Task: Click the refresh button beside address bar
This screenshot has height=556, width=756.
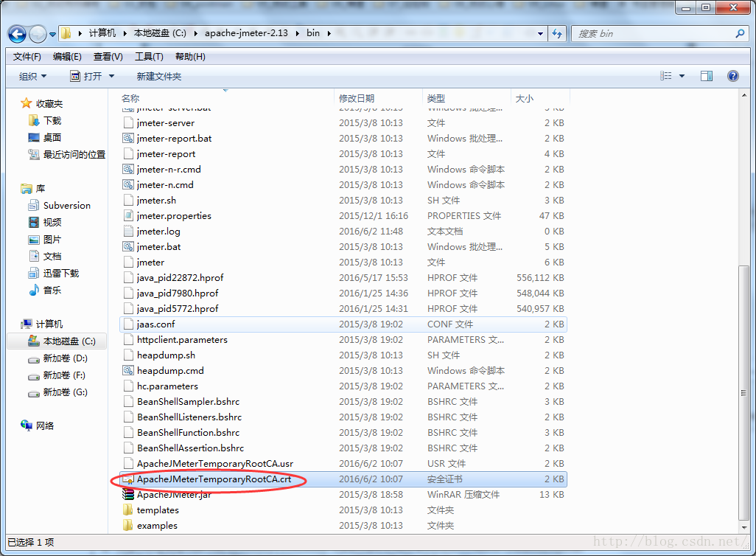Action: click(557, 33)
